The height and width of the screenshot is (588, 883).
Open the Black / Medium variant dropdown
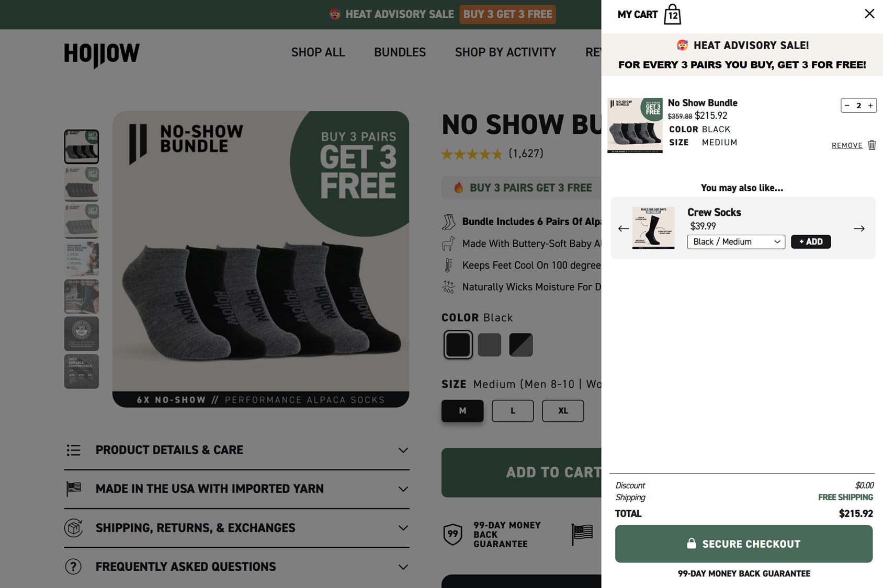pos(736,241)
